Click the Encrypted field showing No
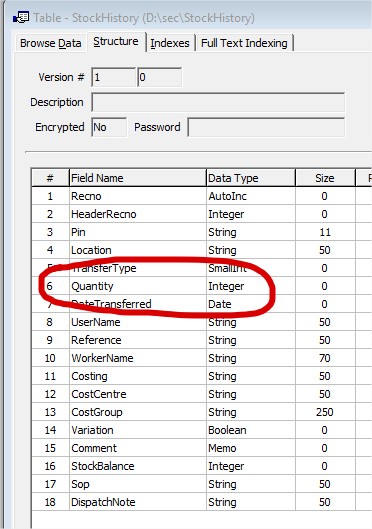This screenshot has height=529, width=372. [x=109, y=127]
